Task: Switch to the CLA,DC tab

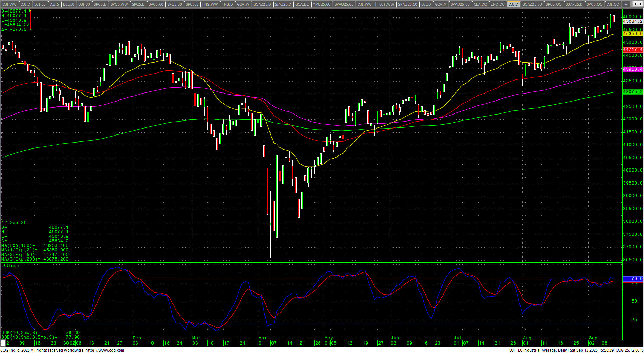Action: (480, 4)
